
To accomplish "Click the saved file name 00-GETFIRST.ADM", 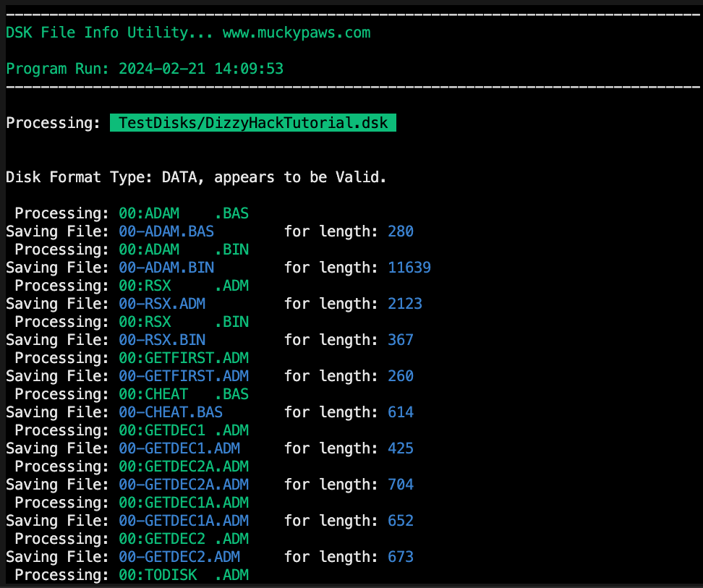I will point(184,376).
